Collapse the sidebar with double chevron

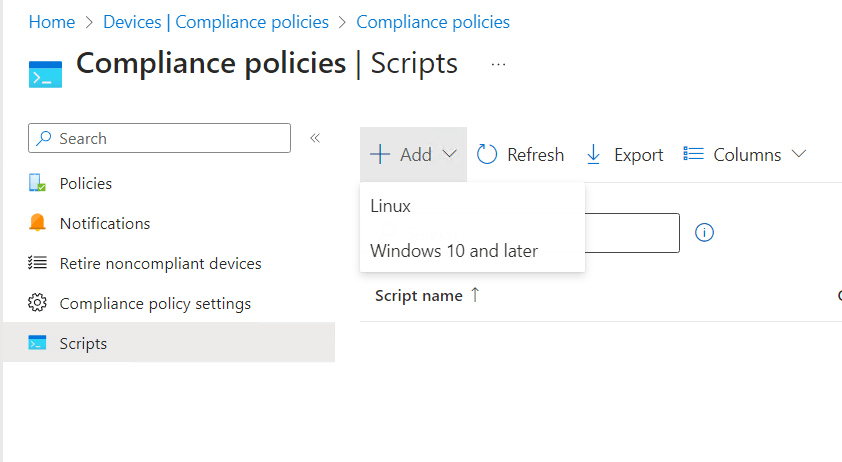point(315,138)
